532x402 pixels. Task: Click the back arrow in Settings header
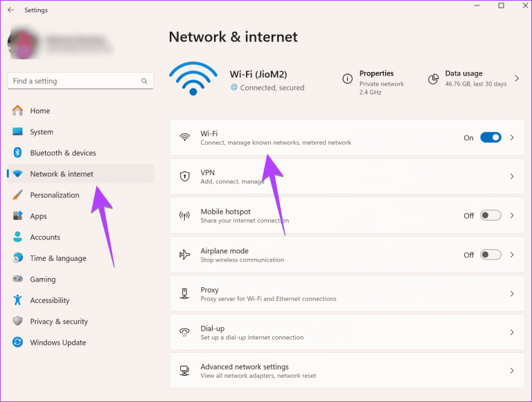coord(10,10)
